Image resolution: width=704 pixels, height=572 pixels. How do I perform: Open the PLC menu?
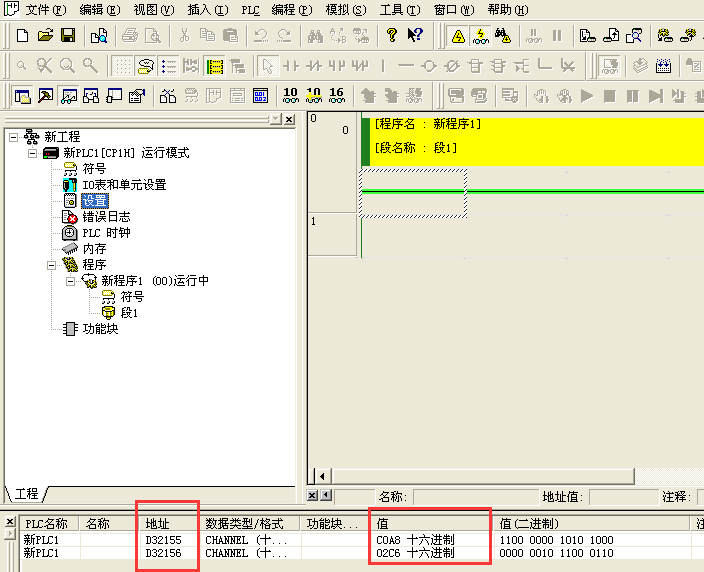point(250,9)
